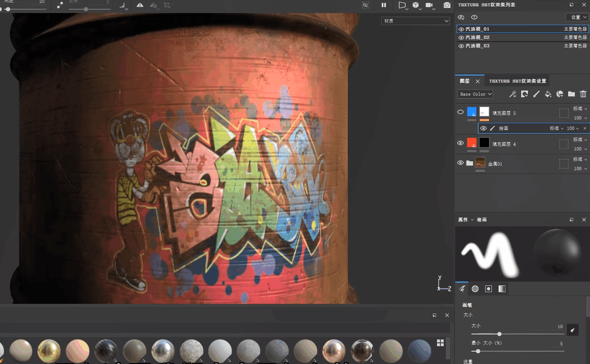Click 主要着色器 for 汽油桶_01

[576, 29]
